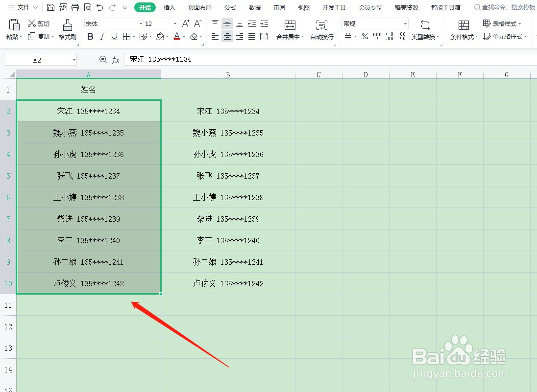Viewport: 537px width, 392px height.
Task: Click the export-to-PDF icon beside Save
Action: [x=63, y=7]
